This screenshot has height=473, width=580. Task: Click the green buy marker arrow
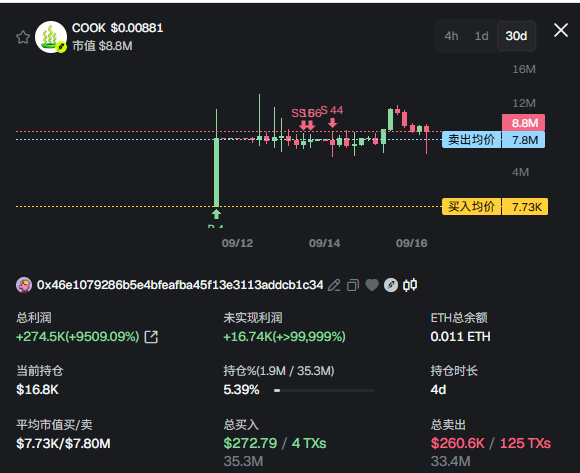tap(216, 214)
